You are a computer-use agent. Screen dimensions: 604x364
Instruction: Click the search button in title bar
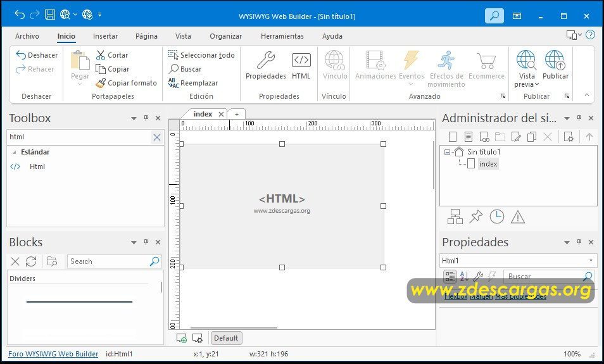(494, 16)
